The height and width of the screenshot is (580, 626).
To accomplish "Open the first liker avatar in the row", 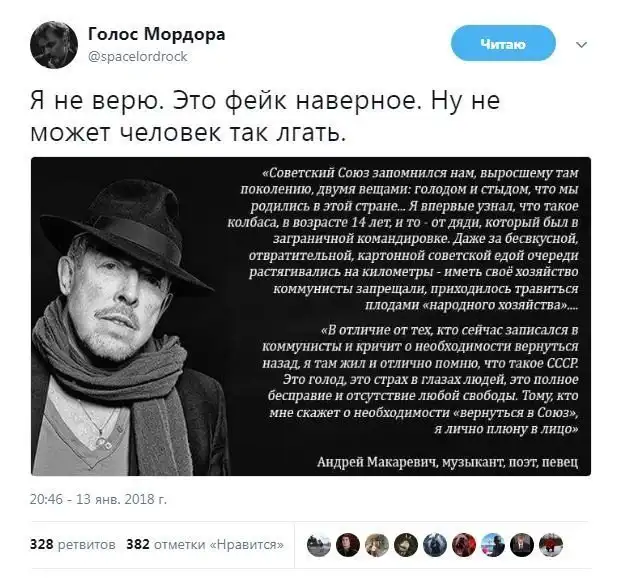I will point(319,545).
